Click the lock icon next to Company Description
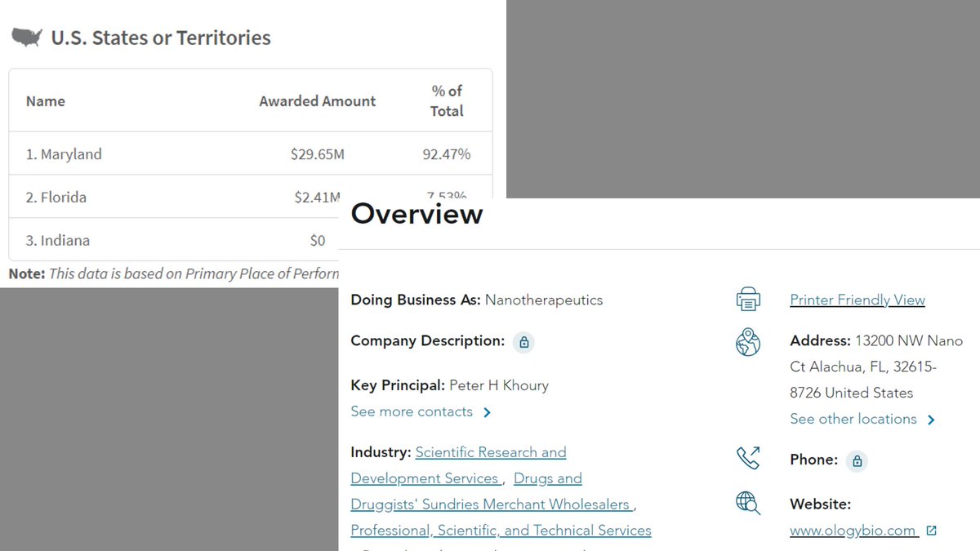Screen dimensions: 980x551 point(524,342)
